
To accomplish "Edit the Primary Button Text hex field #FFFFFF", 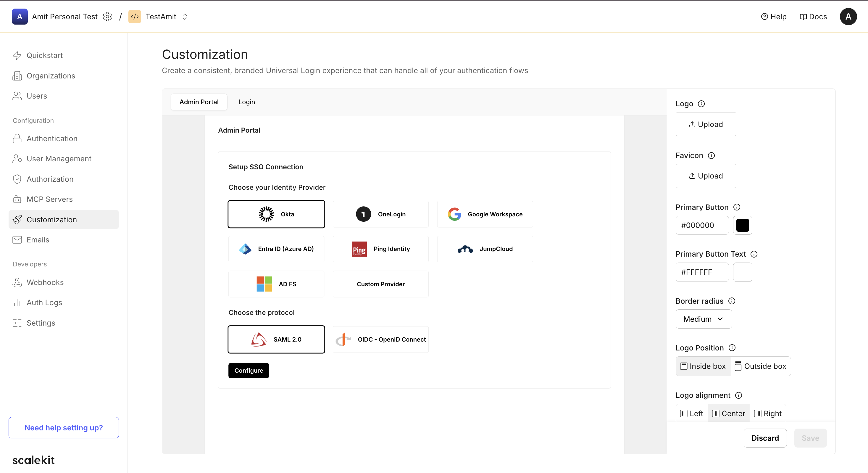I will (702, 272).
